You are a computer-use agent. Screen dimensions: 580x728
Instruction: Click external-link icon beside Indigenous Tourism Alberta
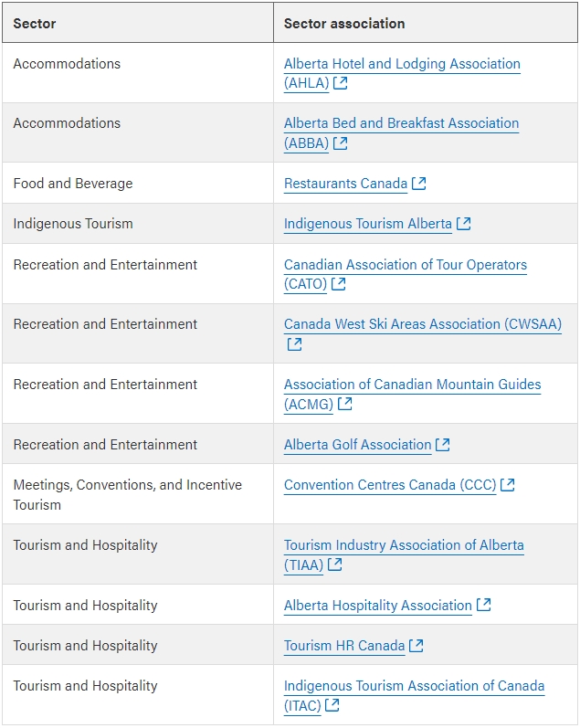464,224
